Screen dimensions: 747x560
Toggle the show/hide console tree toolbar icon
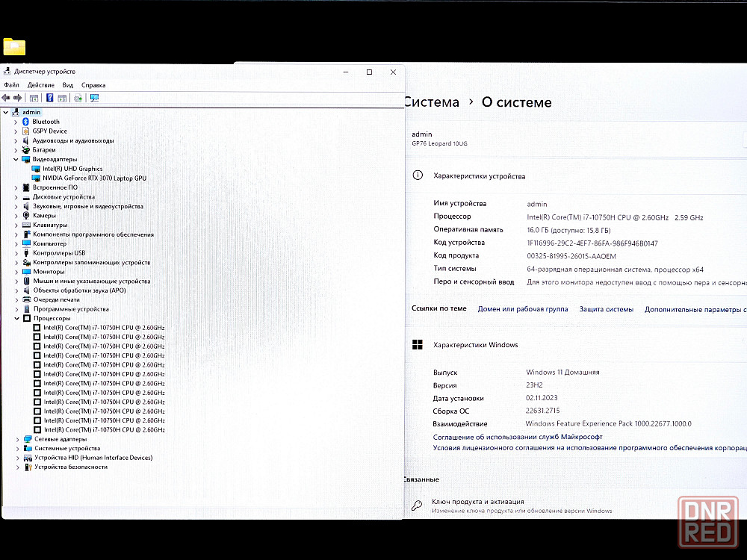(34, 98)
